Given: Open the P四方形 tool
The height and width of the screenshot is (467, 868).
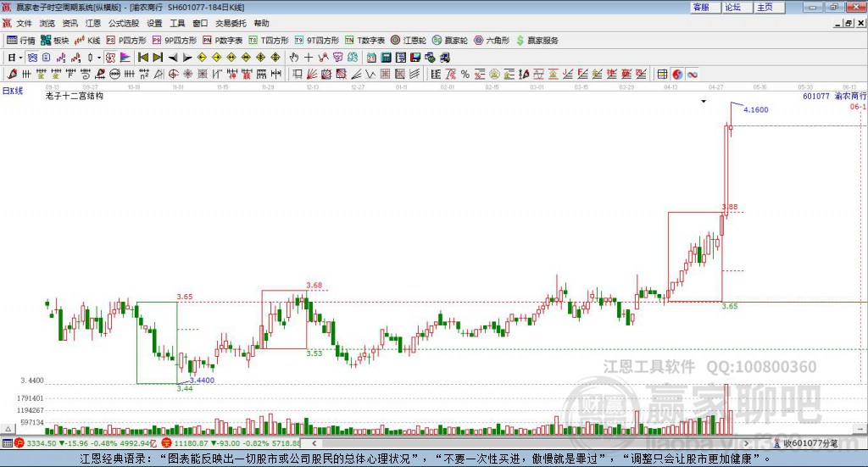Looking at the screenshot, I should tap(126, 41).
